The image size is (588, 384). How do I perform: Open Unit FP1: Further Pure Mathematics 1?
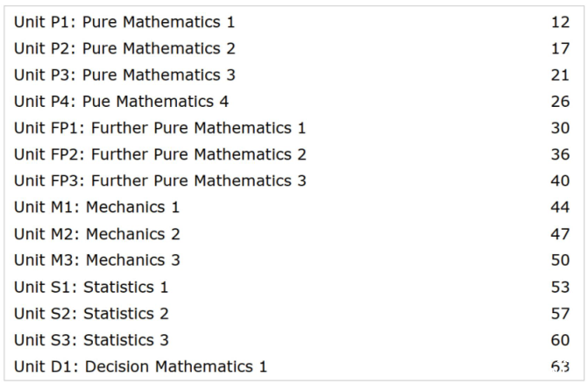point(159,128)
